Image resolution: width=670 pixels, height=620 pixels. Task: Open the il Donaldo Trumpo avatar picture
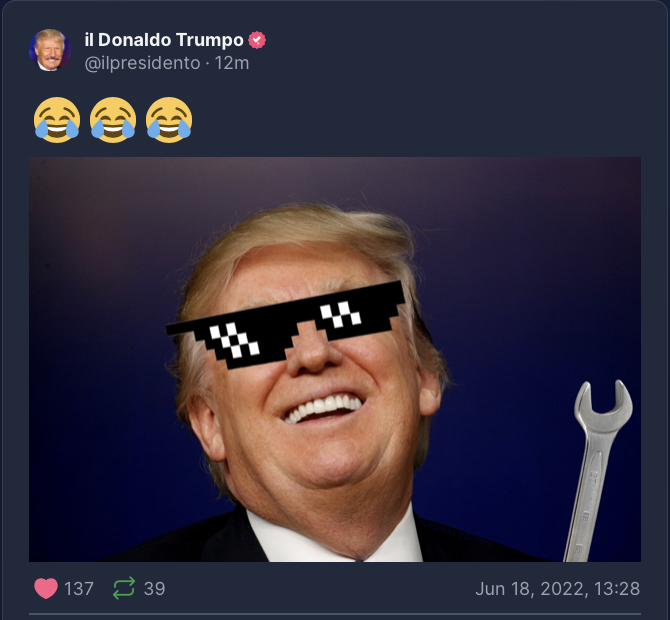(x=50, y=50)
